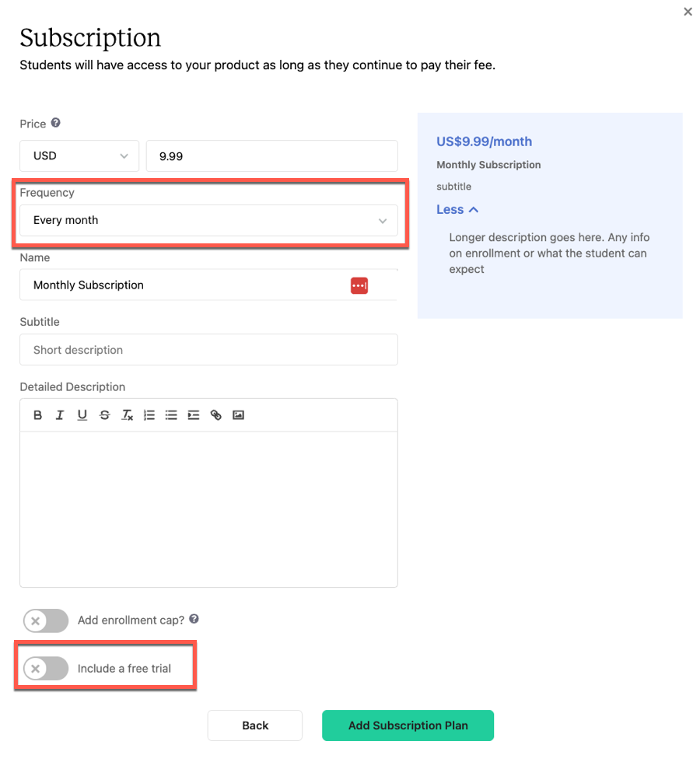Insert an image into the description
Image resolution: width=700 pixels, height=762 pixels.
pyautogui.click(x=238, y=415)
